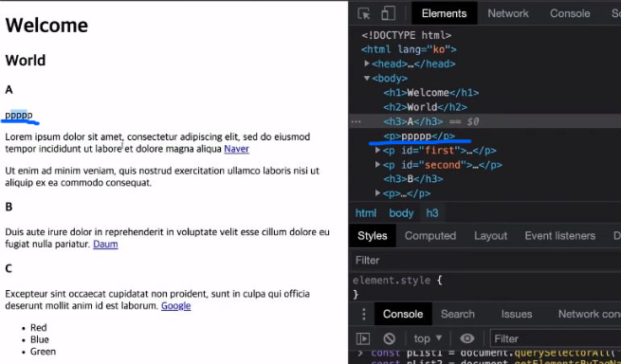Activate the inspect element picker icon

(363, 13)
